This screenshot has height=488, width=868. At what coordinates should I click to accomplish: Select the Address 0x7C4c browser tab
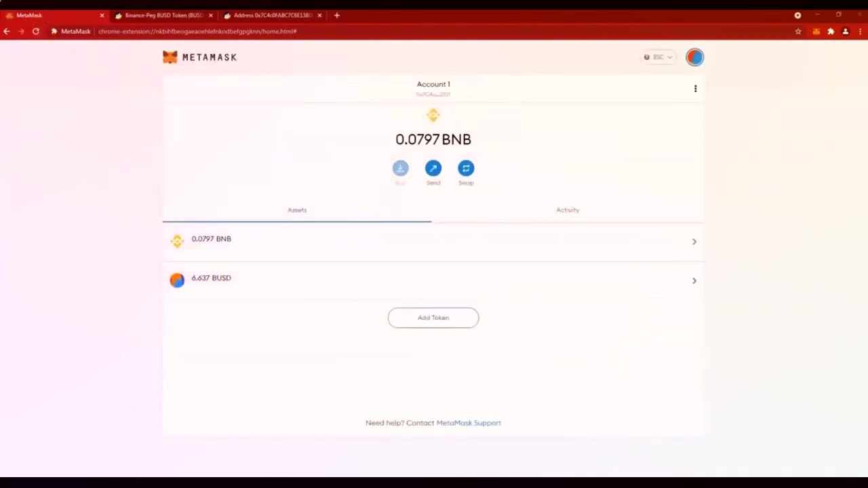coord(273,15)
